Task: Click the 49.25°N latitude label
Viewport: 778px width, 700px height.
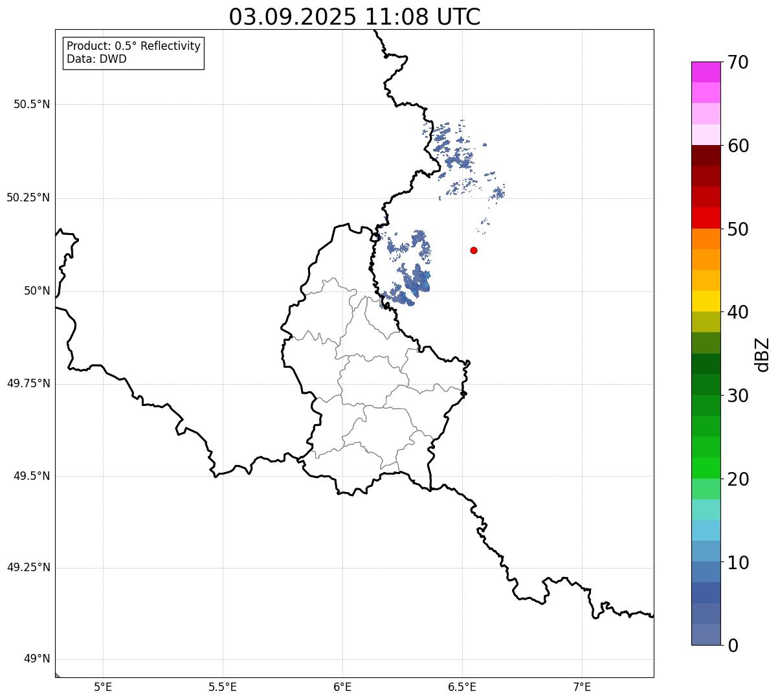Action: point(28,567)
